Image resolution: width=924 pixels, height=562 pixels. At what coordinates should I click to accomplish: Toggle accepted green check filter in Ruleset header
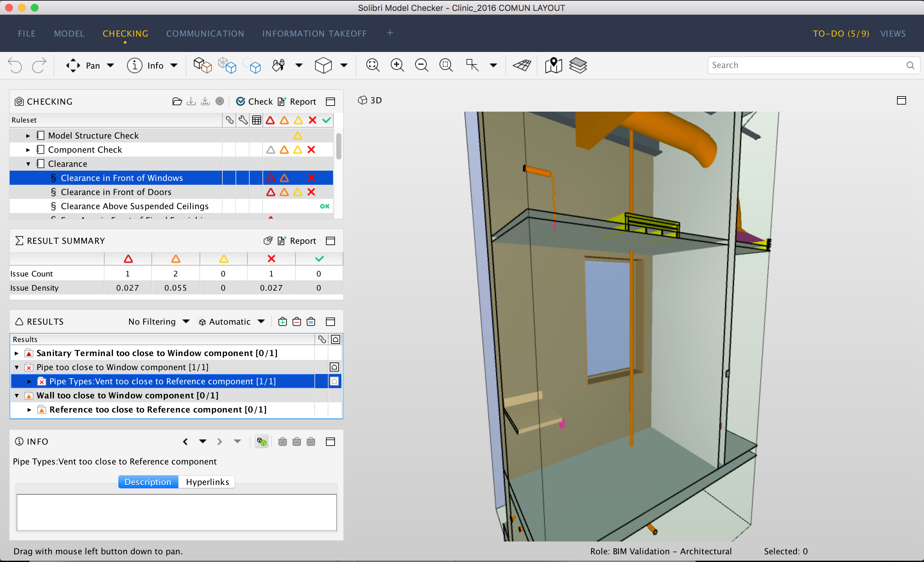point(327,120)
